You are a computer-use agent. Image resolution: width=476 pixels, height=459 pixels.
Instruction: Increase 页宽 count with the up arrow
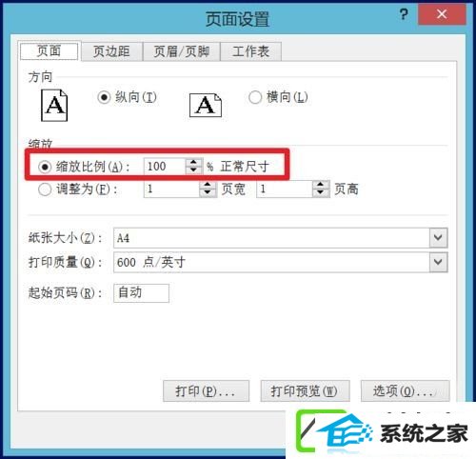pyautogui.click(x=208, y=185)
